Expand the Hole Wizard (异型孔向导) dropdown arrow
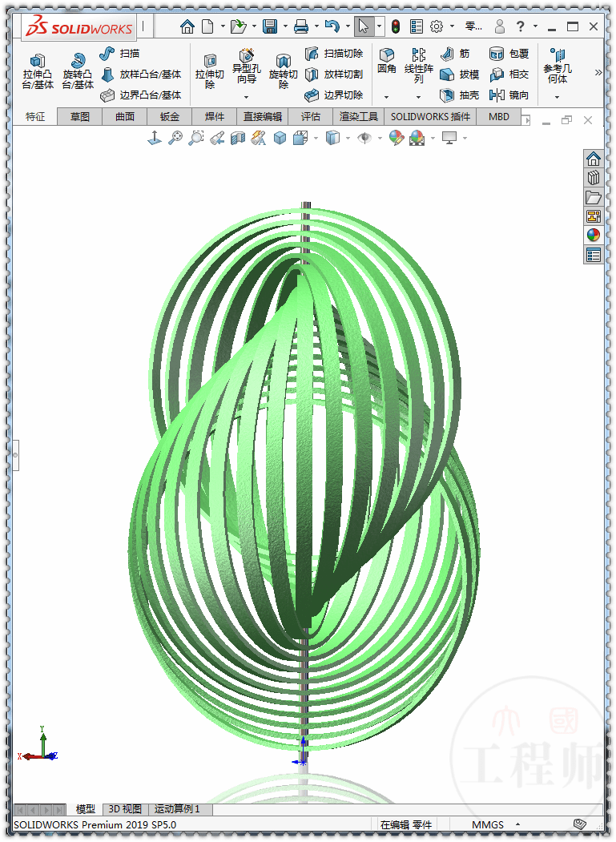 click(x=247, y=97)
